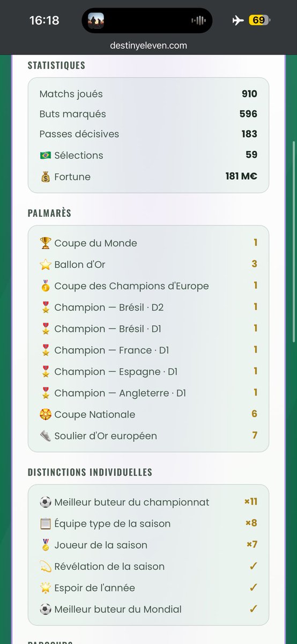Tap the Soulier d'Or européen shoe icon
The width and height of the screenshot is (297, 644).
pyautogui.click(x=45, y=436)
